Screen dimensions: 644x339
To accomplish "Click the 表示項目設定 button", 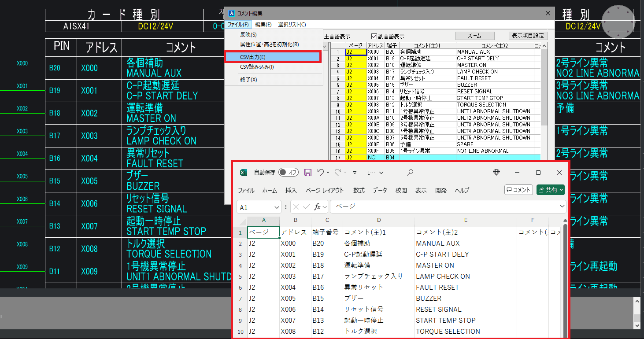I will click(x=528, y=36).
